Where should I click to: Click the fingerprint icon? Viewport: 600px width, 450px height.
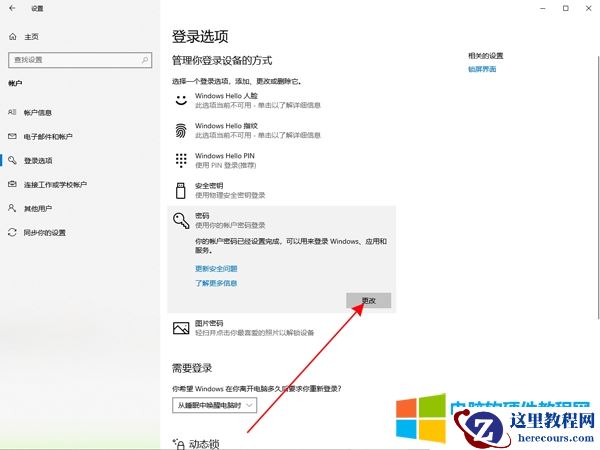(181, 130)
